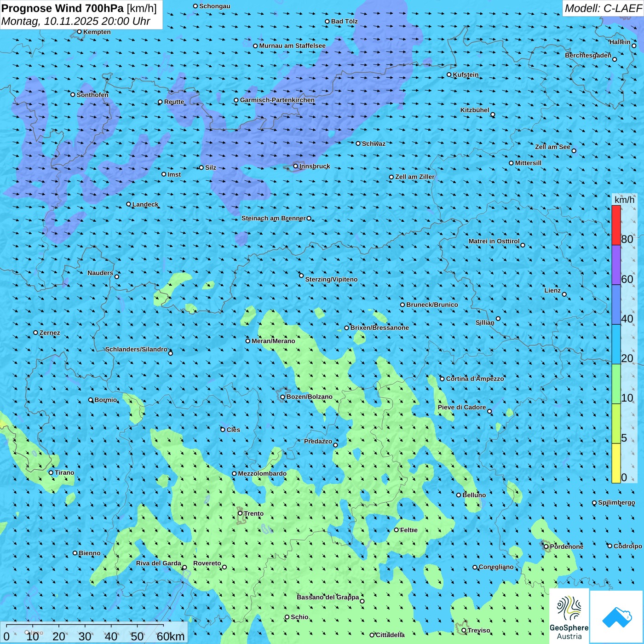Click the 'Berchtesgaden' label
The height and width of the screenshot is (644, 644).
point(588,55)
